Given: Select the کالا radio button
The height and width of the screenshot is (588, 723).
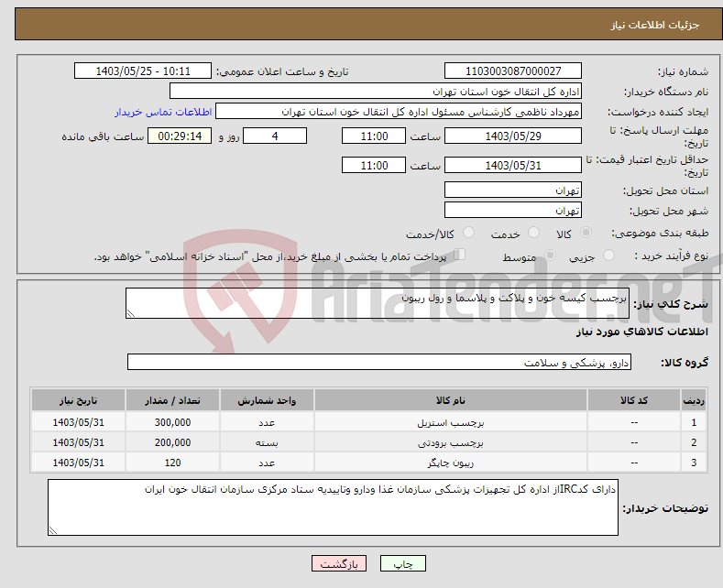Looking at the screenshot, I should pos(586,233).
